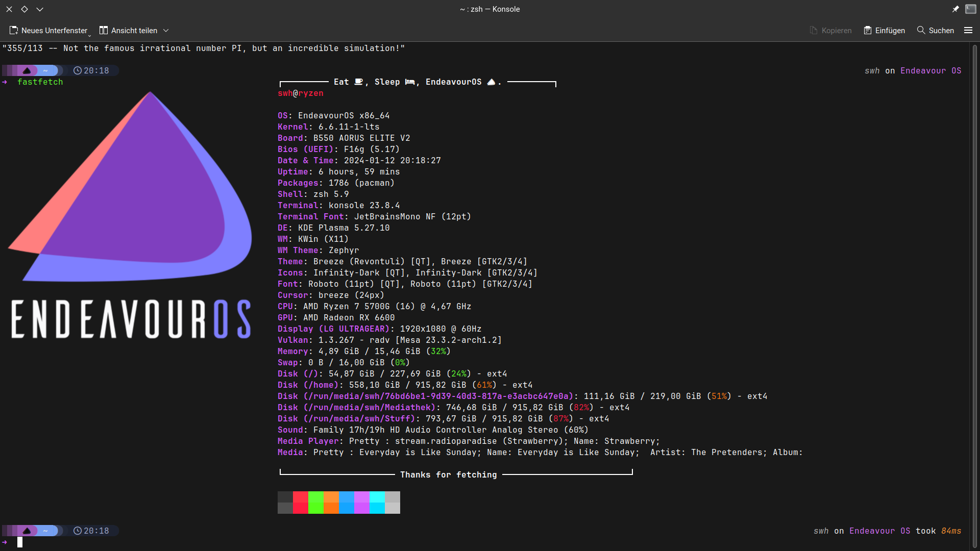
Task: Expand the Ansicht teilen dropdown chevron
Action: (166, 31)
